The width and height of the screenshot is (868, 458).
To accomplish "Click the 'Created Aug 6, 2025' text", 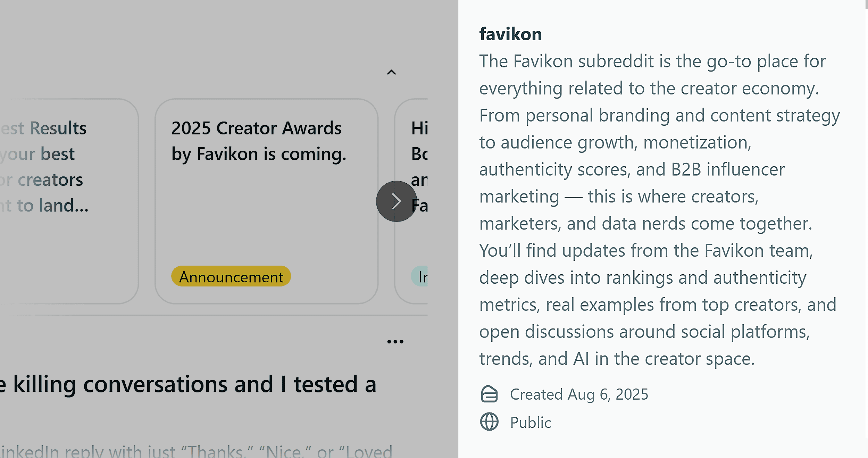I will tap(578, 394).
